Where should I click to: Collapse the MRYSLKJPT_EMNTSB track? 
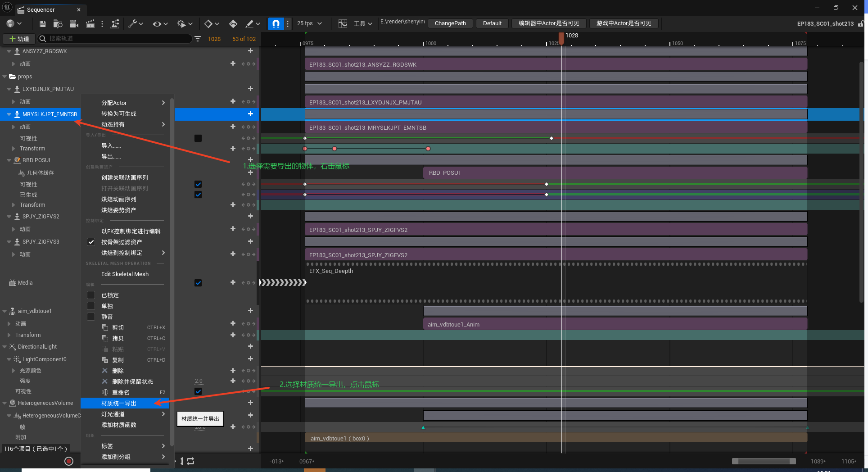click(9, 114)
